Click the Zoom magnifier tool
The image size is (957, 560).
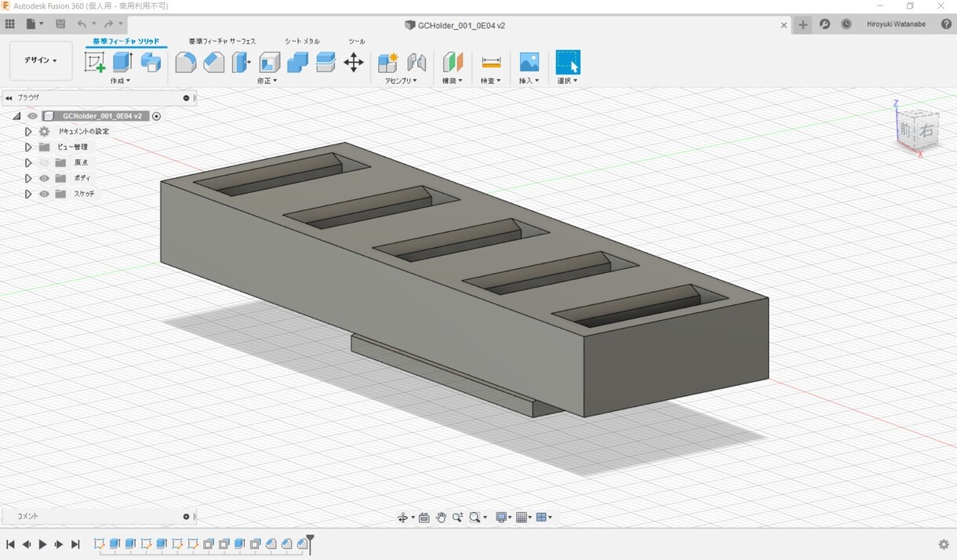[x=457, y=517]
